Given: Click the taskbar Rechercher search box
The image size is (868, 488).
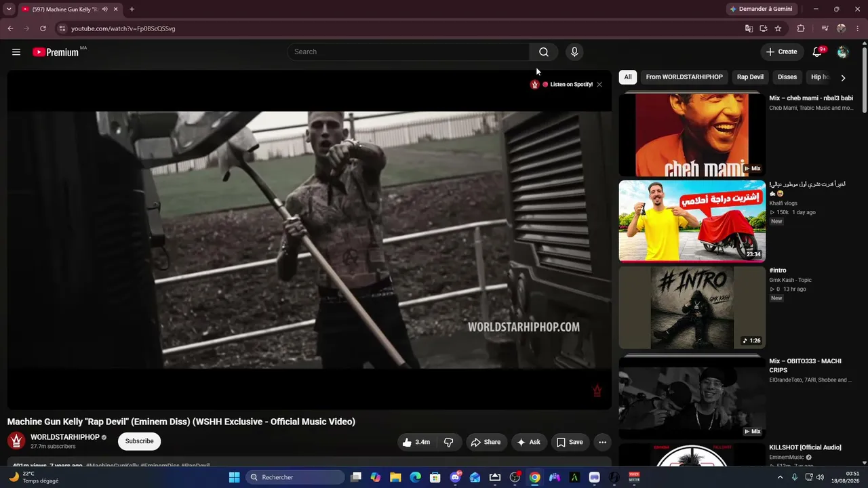Looking at the screenshot, I should (x=295, y=477).
